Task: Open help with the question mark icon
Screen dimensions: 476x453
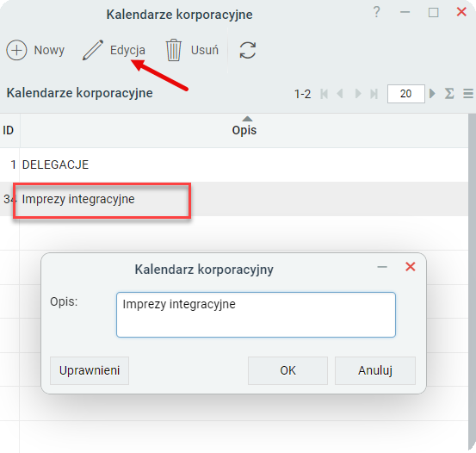Action: 376,12
